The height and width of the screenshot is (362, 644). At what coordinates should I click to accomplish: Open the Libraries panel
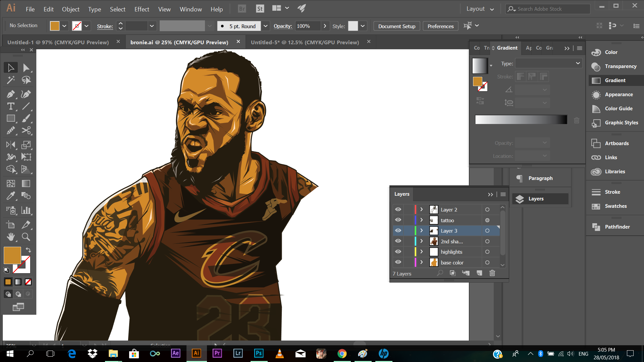click(x=615, y=172)
